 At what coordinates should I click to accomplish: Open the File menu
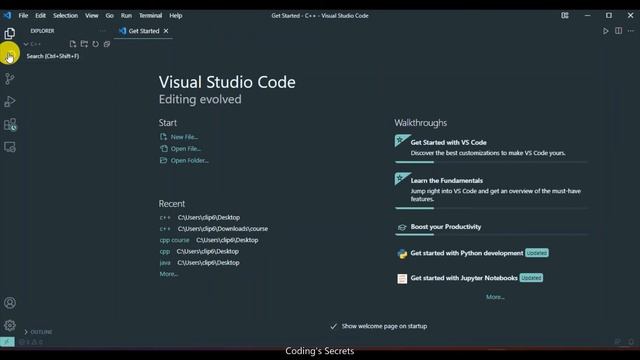pyautogui.click(x=23, y=16)
